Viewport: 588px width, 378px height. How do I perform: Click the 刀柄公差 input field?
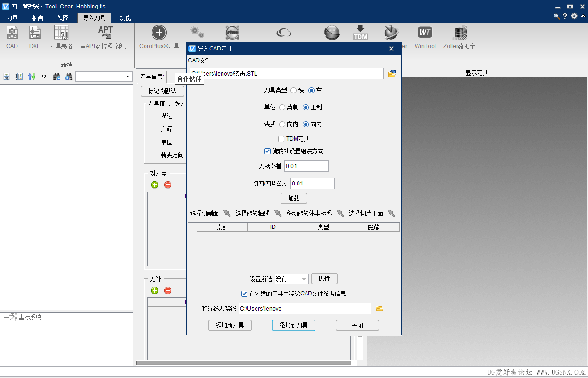coord(307,166)
